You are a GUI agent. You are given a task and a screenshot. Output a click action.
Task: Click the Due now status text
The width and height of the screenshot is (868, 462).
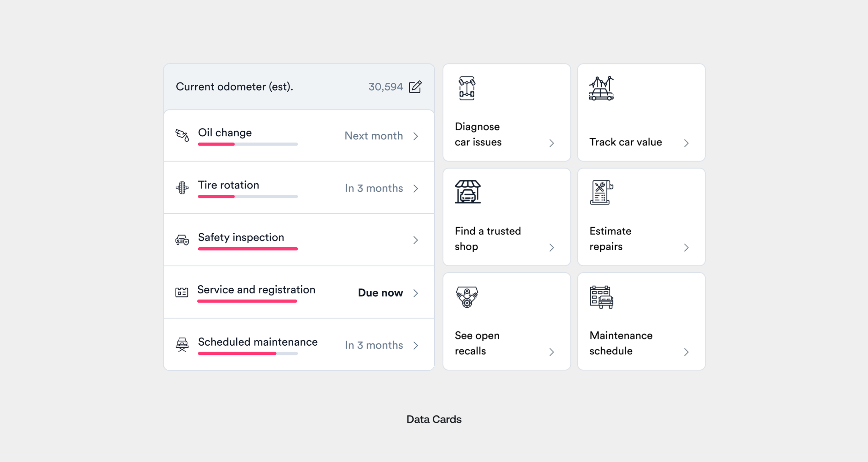click(x=380, y=292)
